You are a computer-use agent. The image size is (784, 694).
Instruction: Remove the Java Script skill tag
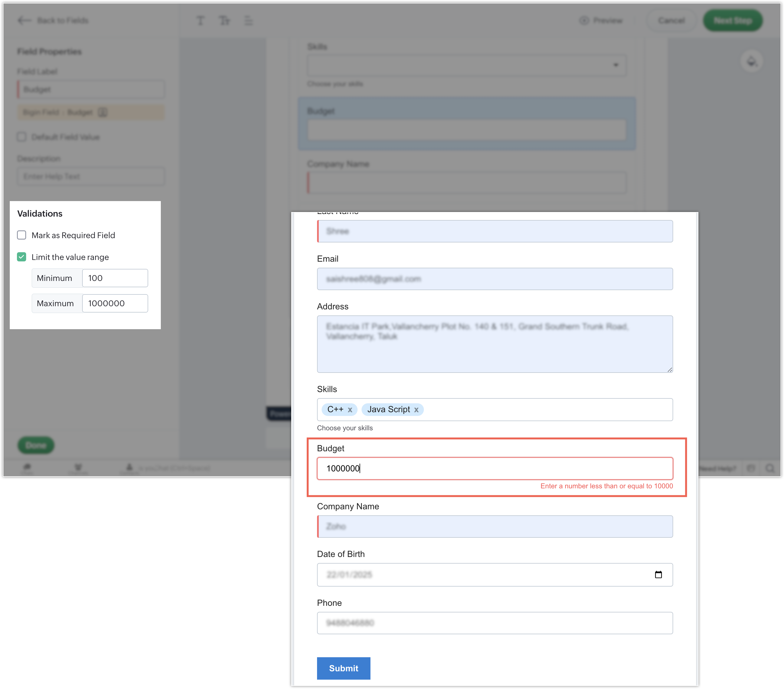pyautogui.click(x=416, y=410)
